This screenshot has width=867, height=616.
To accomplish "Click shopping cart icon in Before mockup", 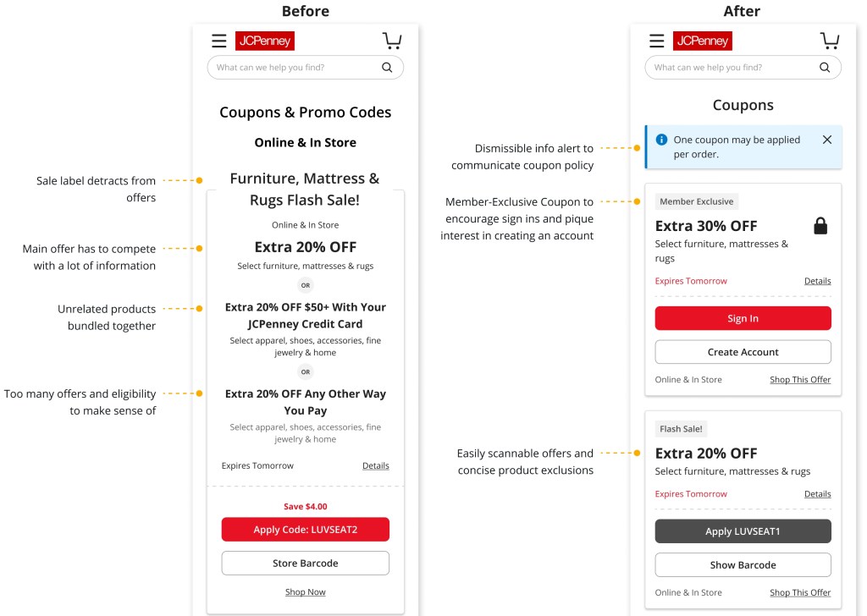I will click(391, 41).
